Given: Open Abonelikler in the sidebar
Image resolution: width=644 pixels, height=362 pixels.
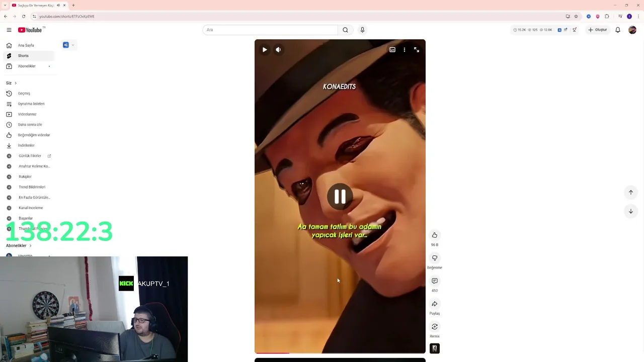Looking at the screenshot, I should (28, 66).
